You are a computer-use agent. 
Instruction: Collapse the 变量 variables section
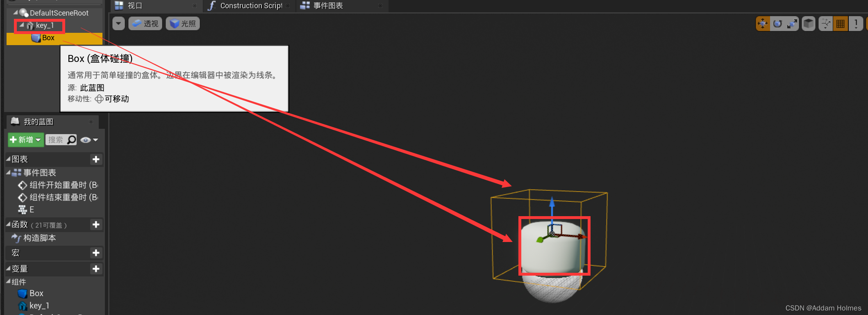click(x=8, y=268)
